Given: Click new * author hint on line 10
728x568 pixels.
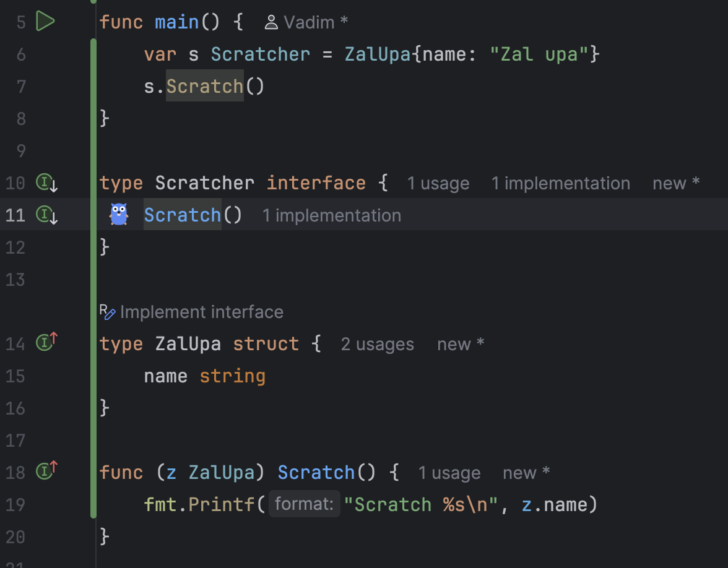Looking at the screenshot, I should pyautogui.click(x=676, y=183).
